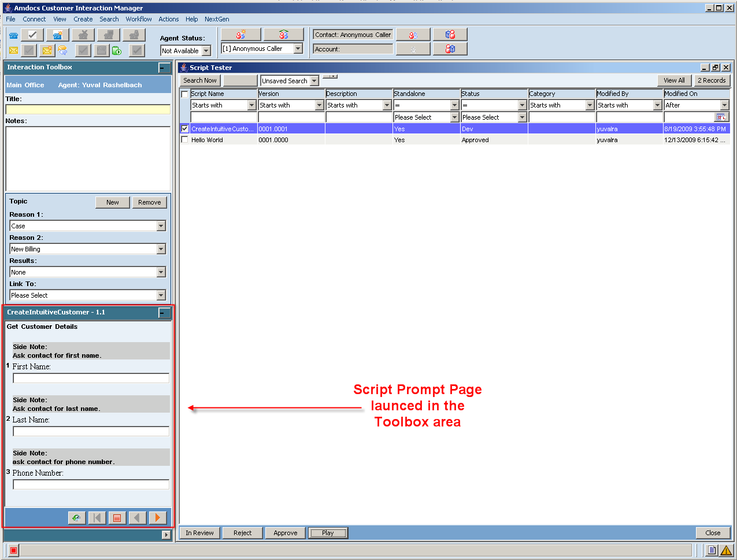Check the Hello World row checkbox
Viewport: 737px width, 560px height.
pos(185,140)
